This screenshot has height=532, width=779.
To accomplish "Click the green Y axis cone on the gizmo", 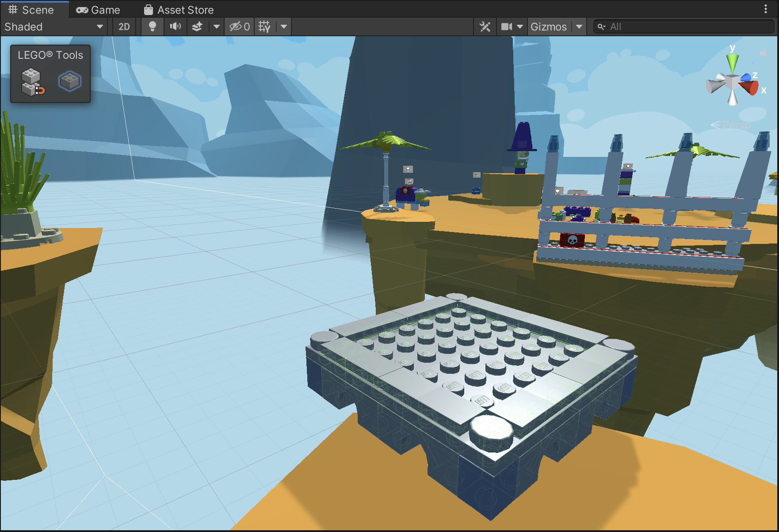I will click(x=733, y=63).
